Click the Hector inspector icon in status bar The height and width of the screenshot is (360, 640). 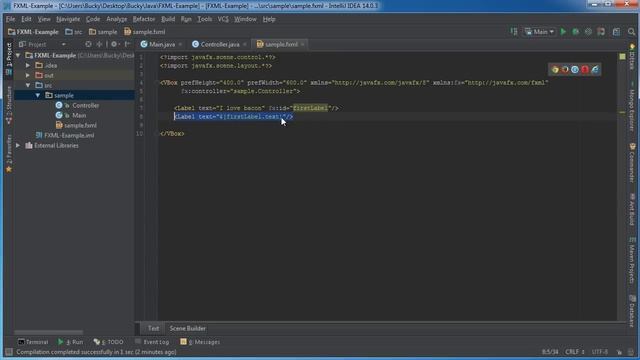pos(631,352)
